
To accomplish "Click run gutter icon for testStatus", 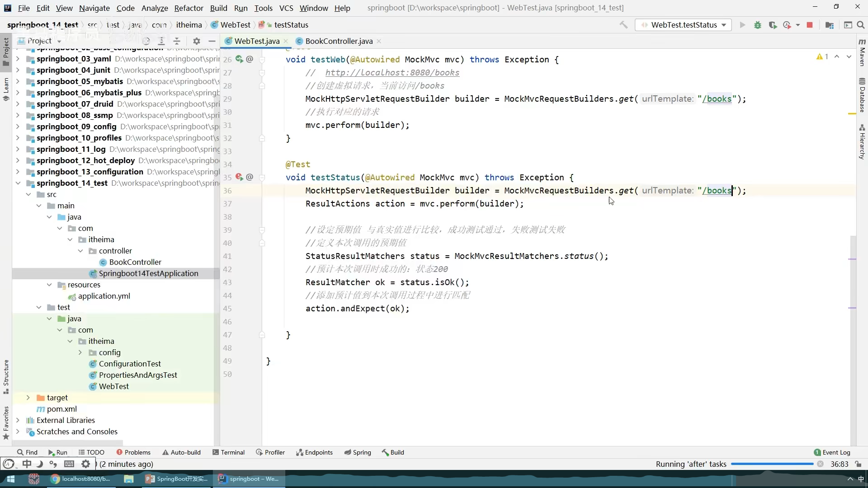I will pyautogui.click(x=239, y=177).
